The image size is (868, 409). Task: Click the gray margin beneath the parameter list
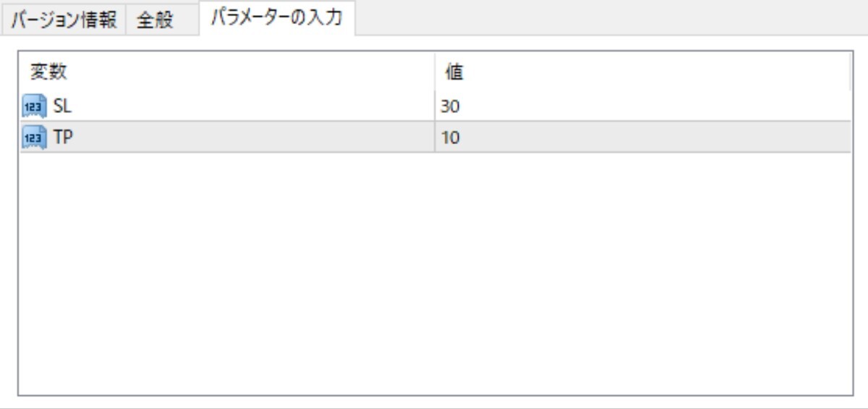pos(434,402)
